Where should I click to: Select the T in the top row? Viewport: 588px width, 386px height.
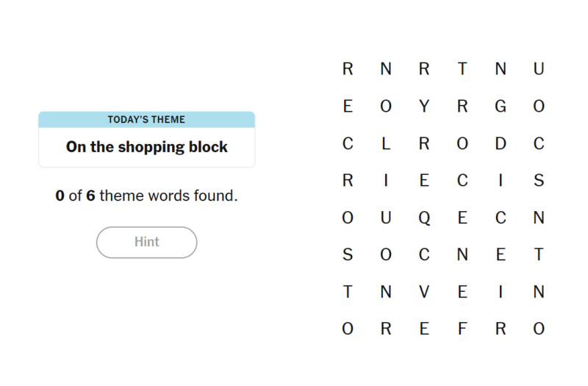click(462, 69)
